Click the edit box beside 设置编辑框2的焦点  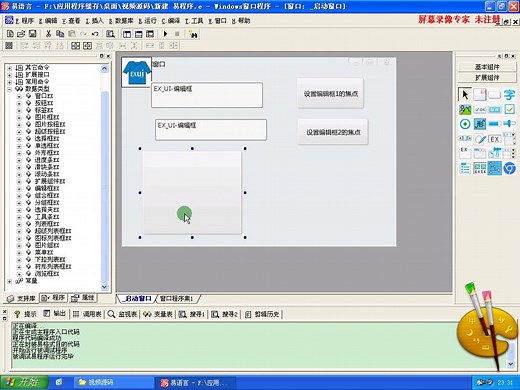tap(211, 130)
